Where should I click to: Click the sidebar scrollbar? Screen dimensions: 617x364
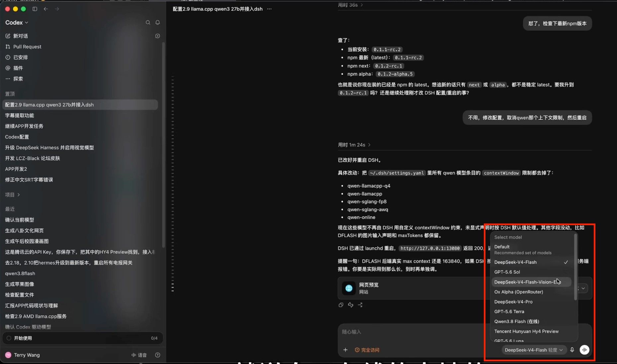tap(163, 144)
